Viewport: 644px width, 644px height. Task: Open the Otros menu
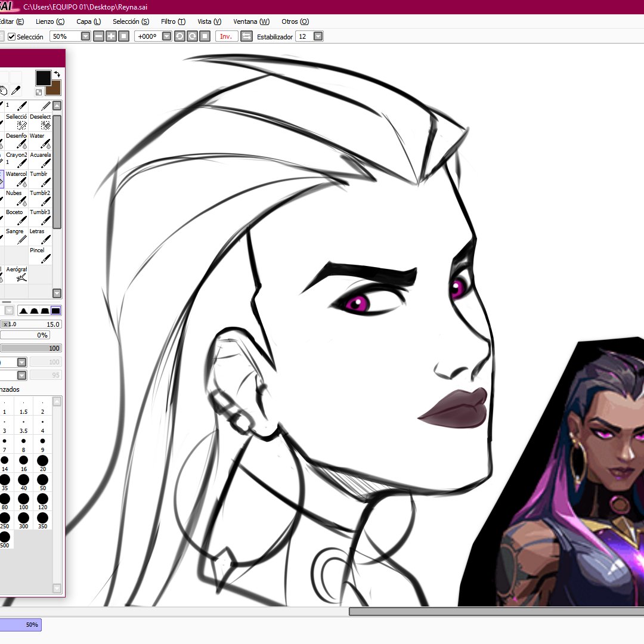[x=295, y=21]
